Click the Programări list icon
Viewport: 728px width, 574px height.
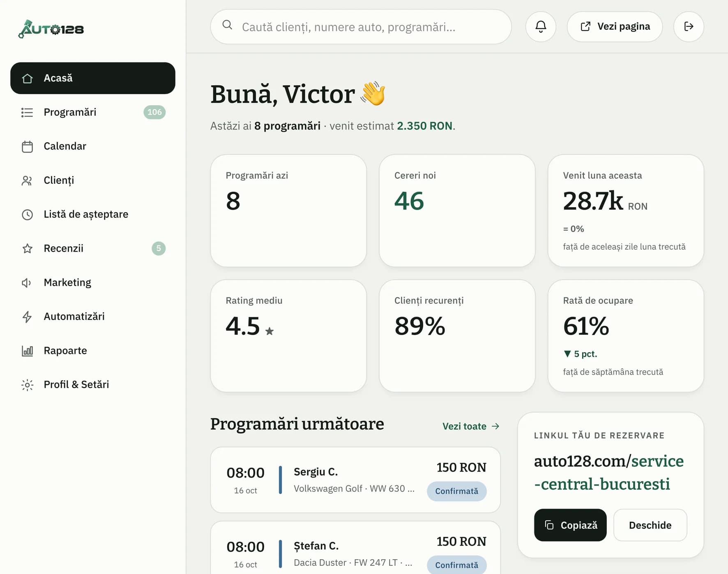coord(27,112)
